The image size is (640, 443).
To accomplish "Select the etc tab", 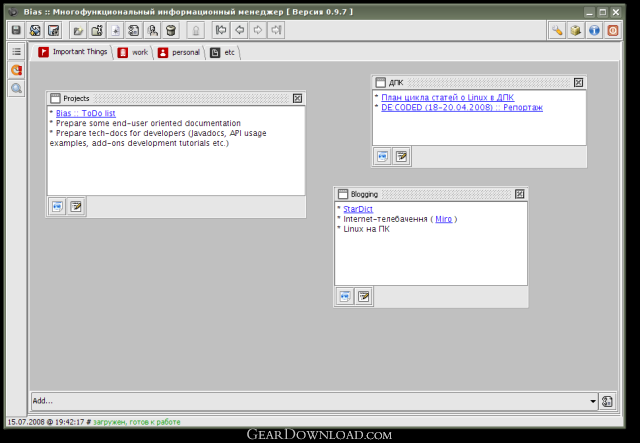I will pyautogui.click(x=223, y=52).
